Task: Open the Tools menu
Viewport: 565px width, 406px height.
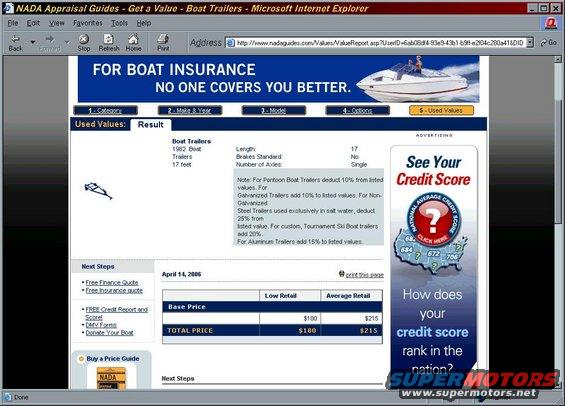Action: (119, 23)
